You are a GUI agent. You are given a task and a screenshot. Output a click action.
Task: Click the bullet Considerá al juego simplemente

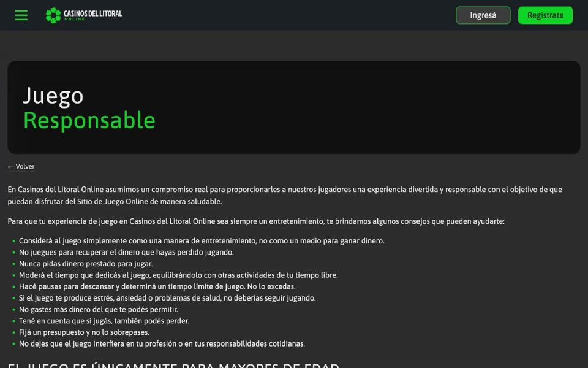tap(202, 240)
